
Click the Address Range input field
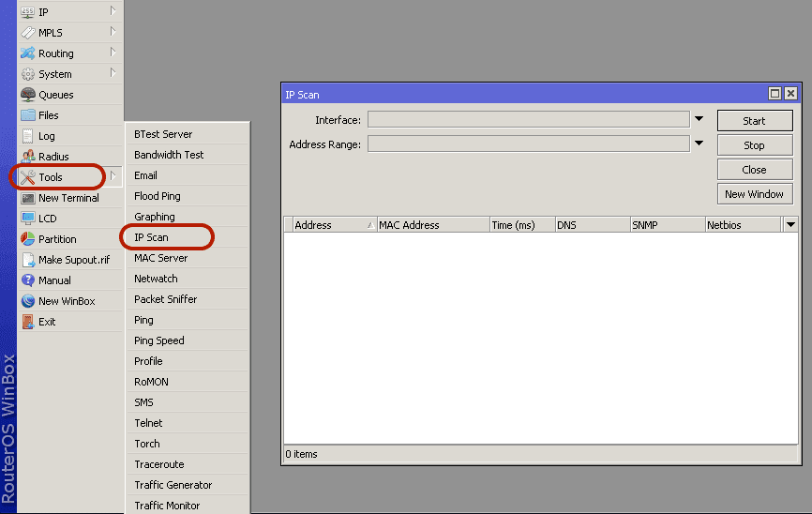529,144
